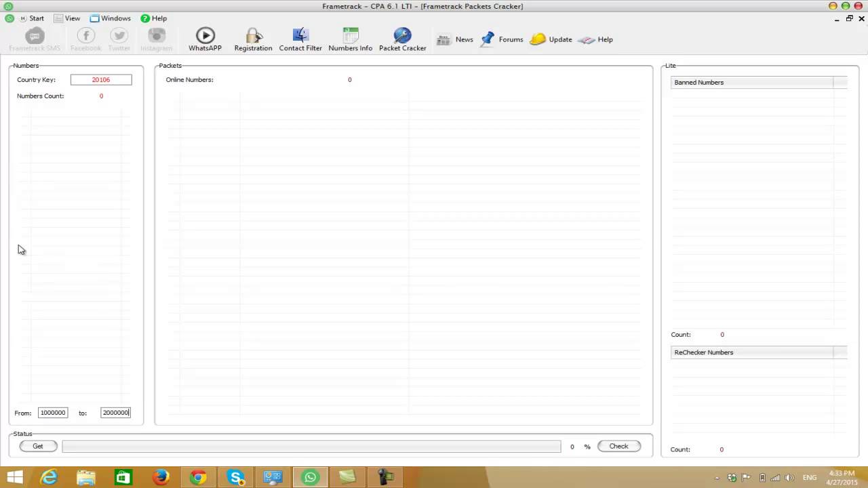
Task: Click the disabled Twitter icon
Action: pos(119,39)
